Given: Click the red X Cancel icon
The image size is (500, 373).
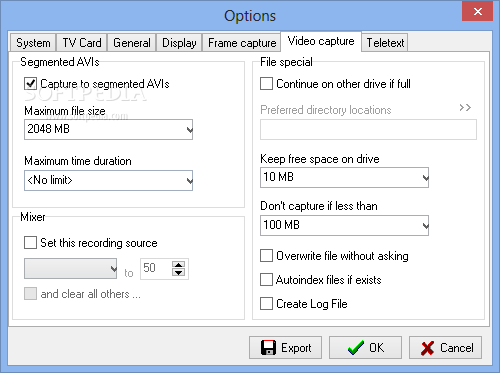Looking at the screenshot, I should tap(427, 348).
